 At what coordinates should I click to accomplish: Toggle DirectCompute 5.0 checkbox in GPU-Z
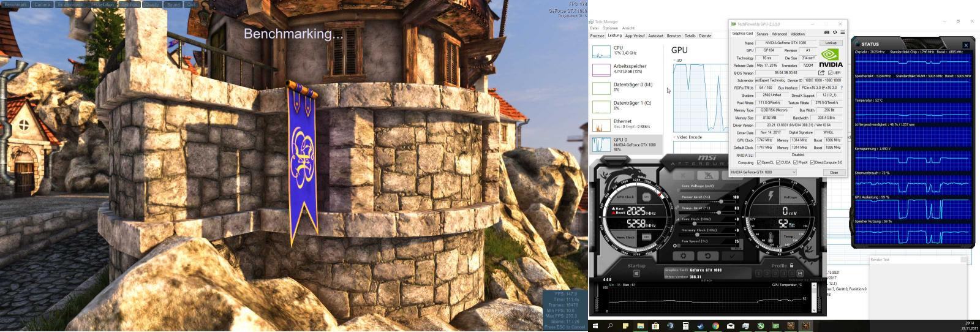(x=814, y=162)
